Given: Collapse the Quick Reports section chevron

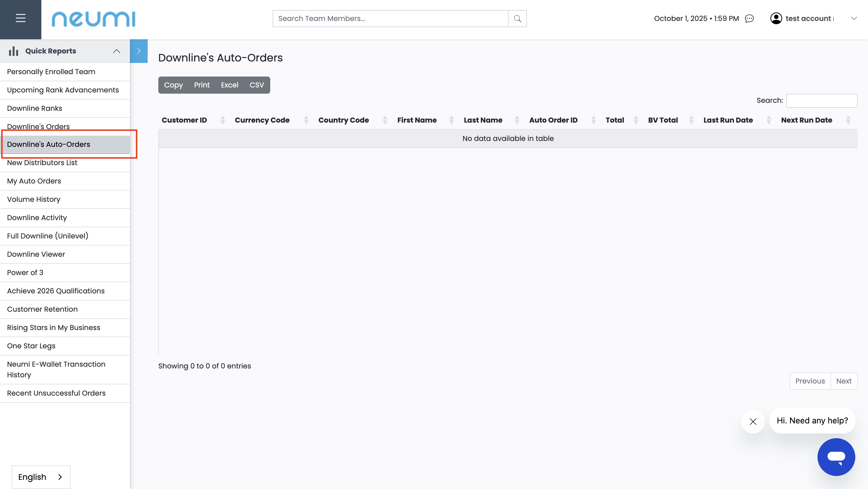Looking at the screenshot, I should click(117, 51).
